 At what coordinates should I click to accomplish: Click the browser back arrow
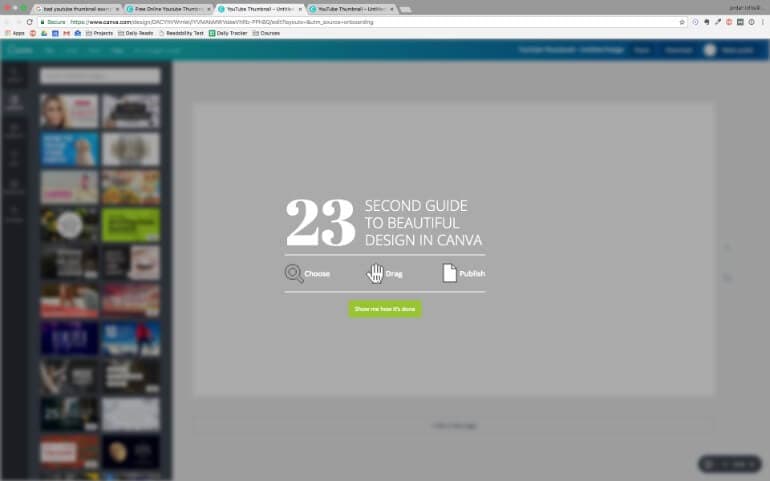tap(7, 21)
